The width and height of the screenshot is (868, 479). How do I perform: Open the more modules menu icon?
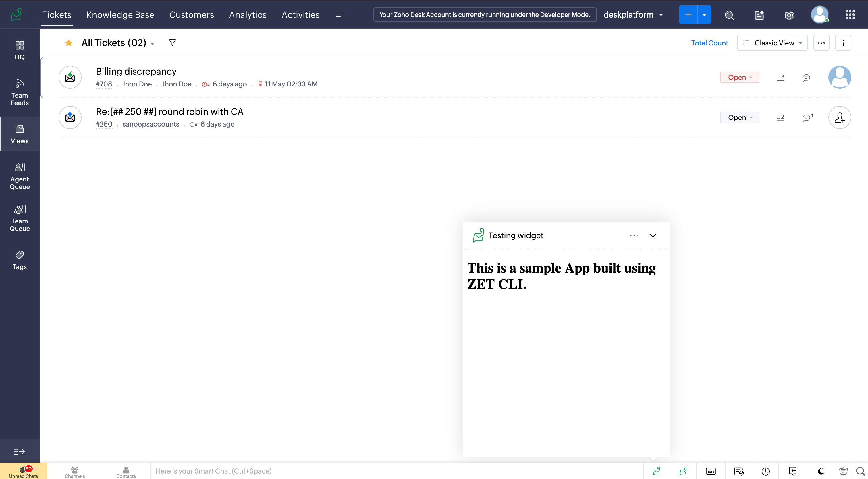(340, 14)
